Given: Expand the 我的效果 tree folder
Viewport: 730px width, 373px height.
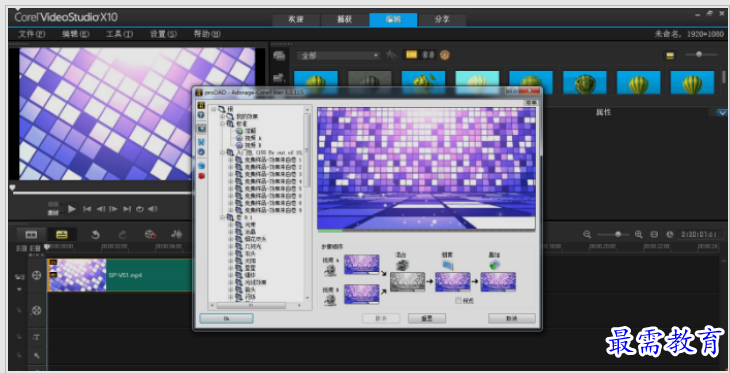Looking at the screenshot, I should point(223,116).
